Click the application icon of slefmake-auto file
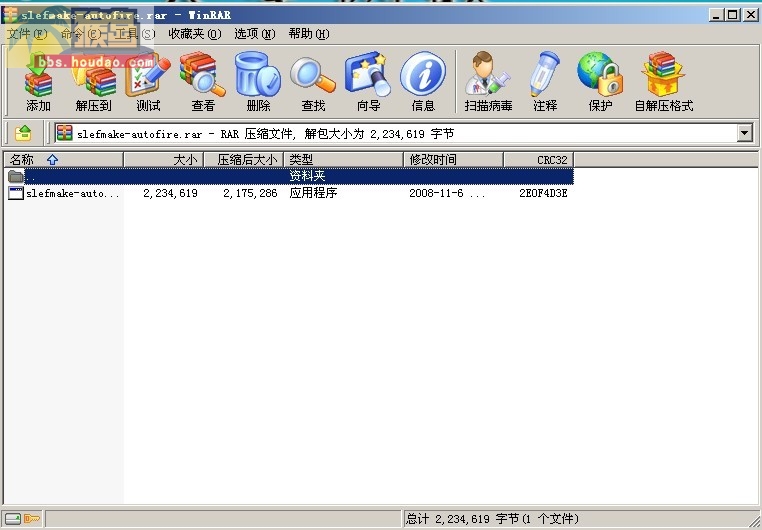 tap(16, 193)
